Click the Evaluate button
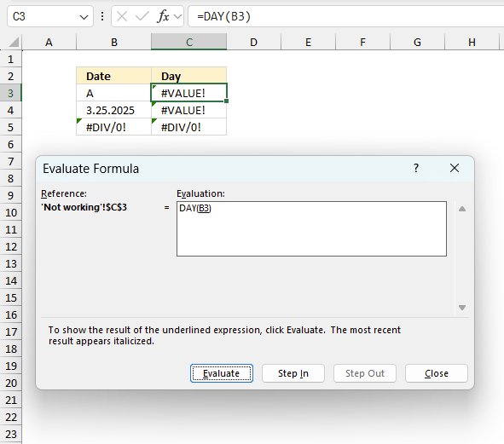Image resolution: width=504 pixels, height=444 pixels. (x=222, y=373)
